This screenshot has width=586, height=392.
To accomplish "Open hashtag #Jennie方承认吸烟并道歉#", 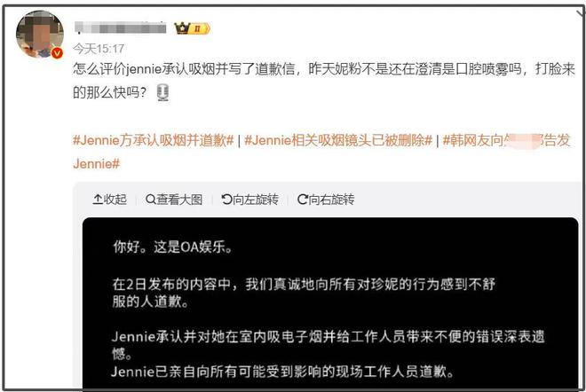I will [154, 140].
